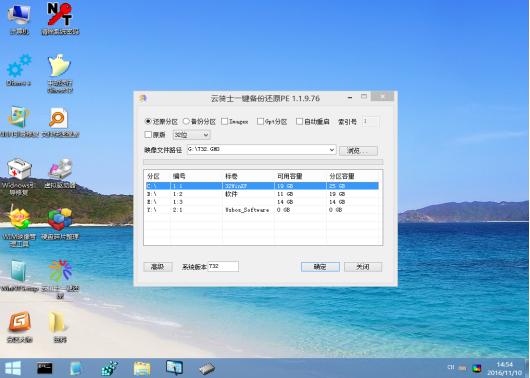Click the colorful tray icon

click(x=477, y=368)
